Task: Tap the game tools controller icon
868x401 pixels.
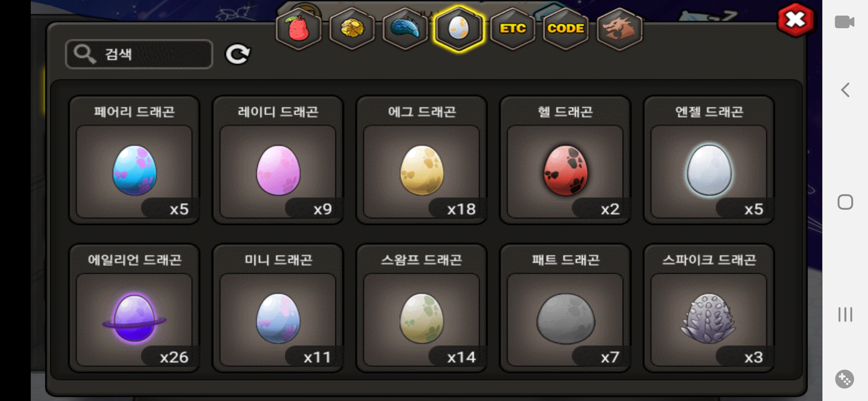Action: (x=845, y=379)
